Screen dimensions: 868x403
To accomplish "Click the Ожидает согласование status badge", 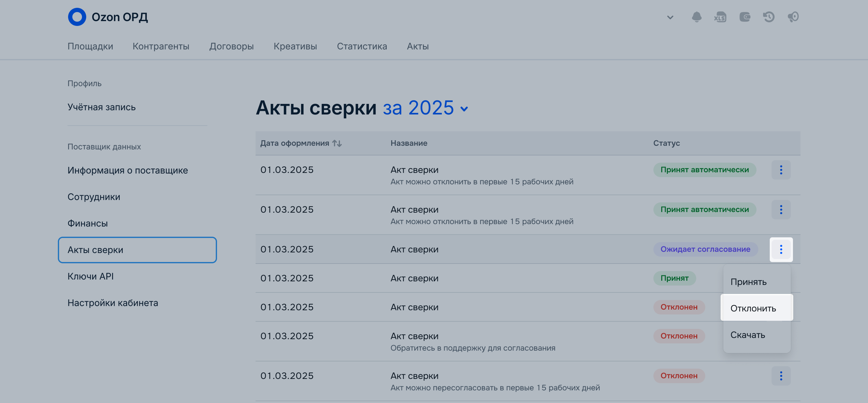I will pyautogui.click(x=705, y=249).
